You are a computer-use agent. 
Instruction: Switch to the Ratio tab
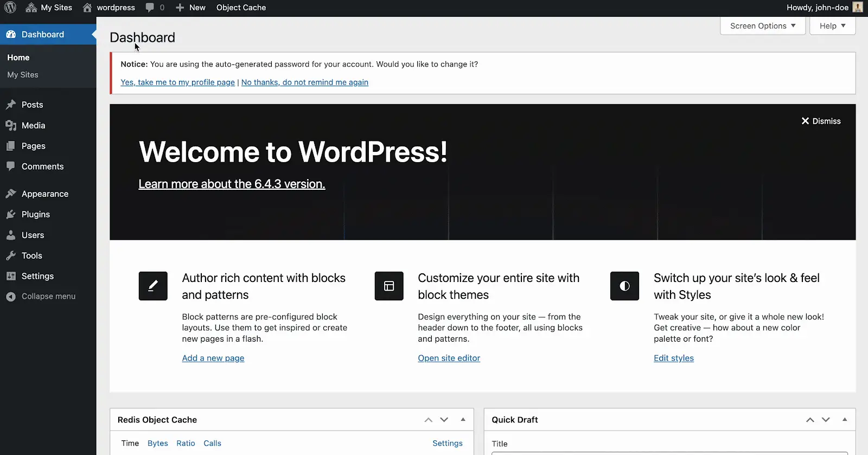(x=186, y=443)
